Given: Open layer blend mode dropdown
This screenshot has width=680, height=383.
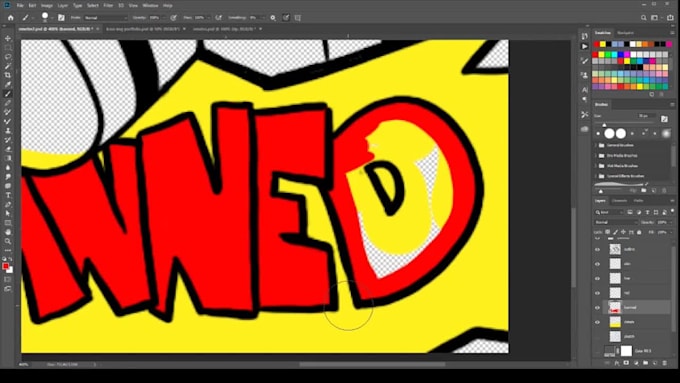Looking at the screenshot, I should pos(615,222).
